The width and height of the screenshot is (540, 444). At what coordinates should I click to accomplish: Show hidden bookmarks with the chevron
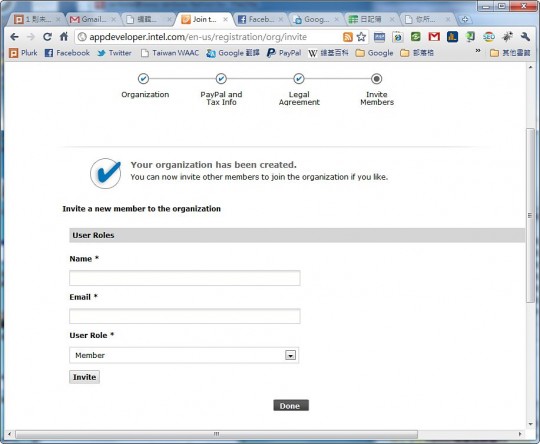478,51
